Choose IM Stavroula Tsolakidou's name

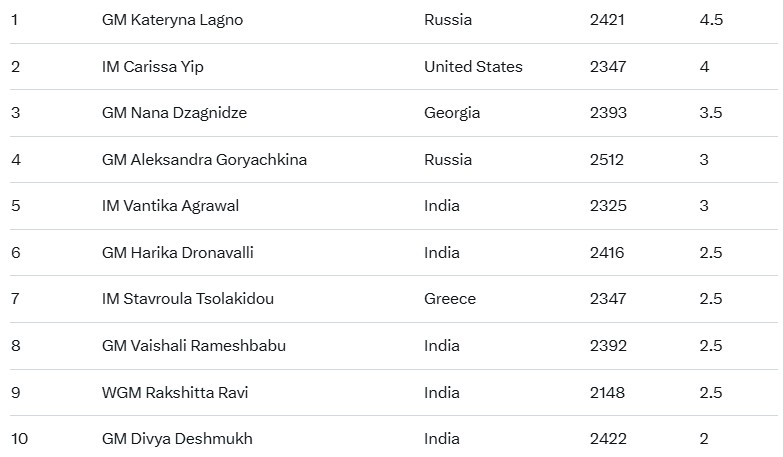pos(188,299)
